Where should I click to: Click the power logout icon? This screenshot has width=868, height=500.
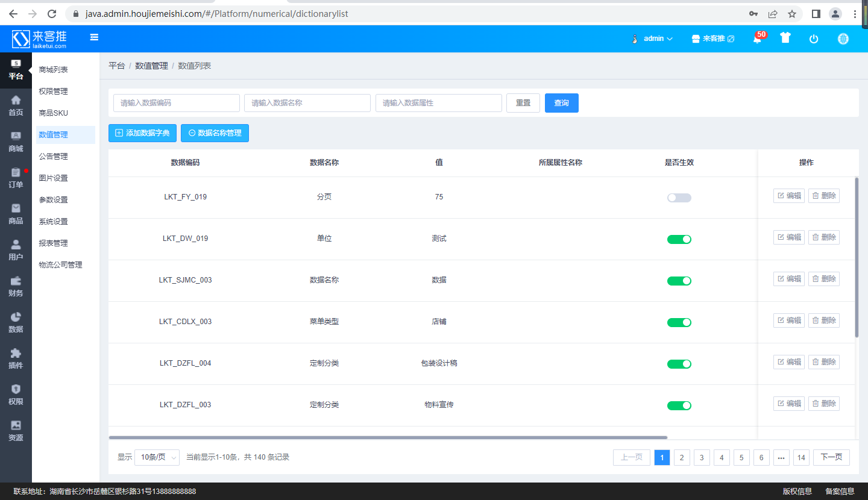pos(814,39)
